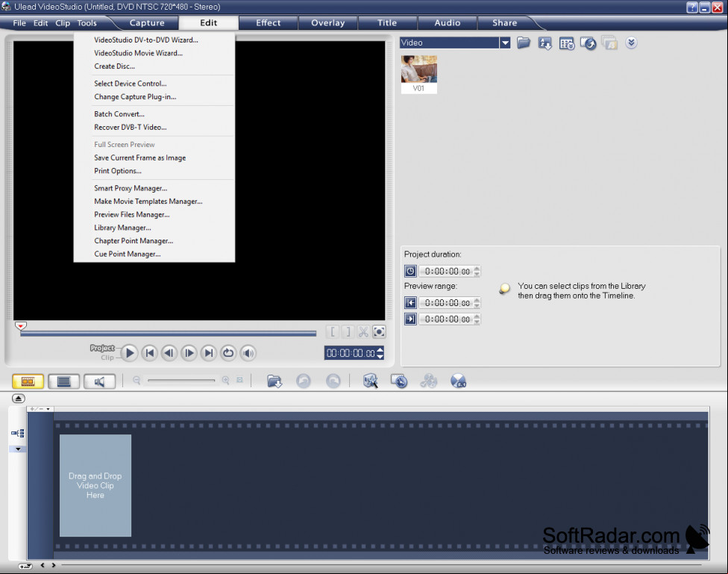This screenshot has height=574, width=728.
Task: Step to the previous frame
Action: tap(169, 353)
